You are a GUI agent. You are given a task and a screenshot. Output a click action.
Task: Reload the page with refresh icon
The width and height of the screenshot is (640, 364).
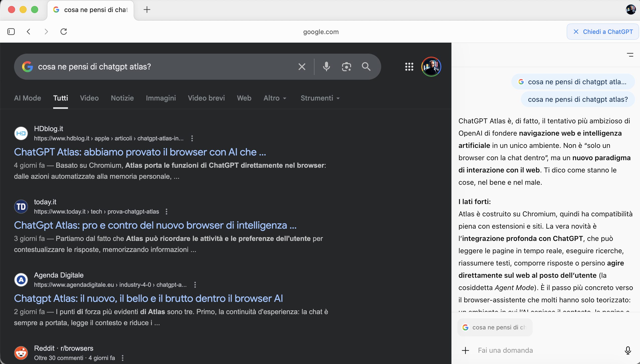coord(64,32)
